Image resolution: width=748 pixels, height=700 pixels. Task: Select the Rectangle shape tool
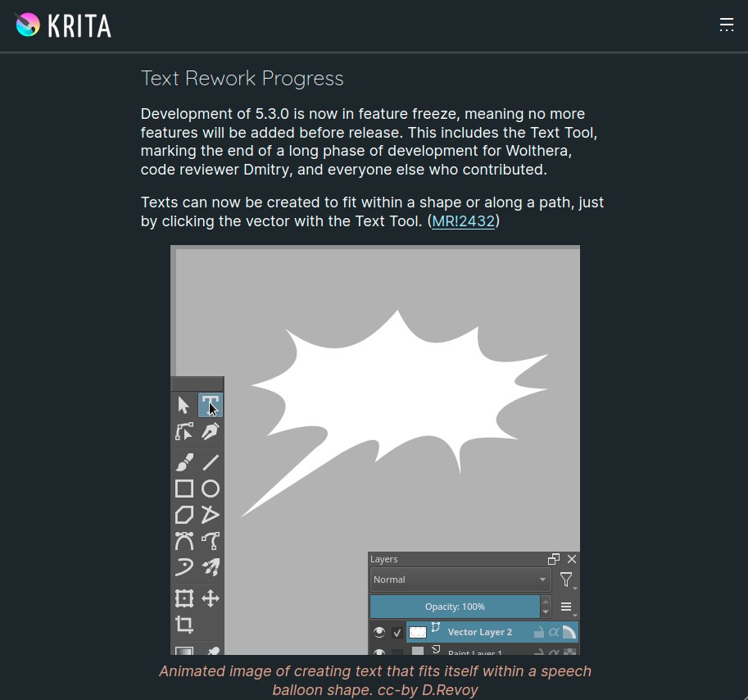[x=184, y=489]
